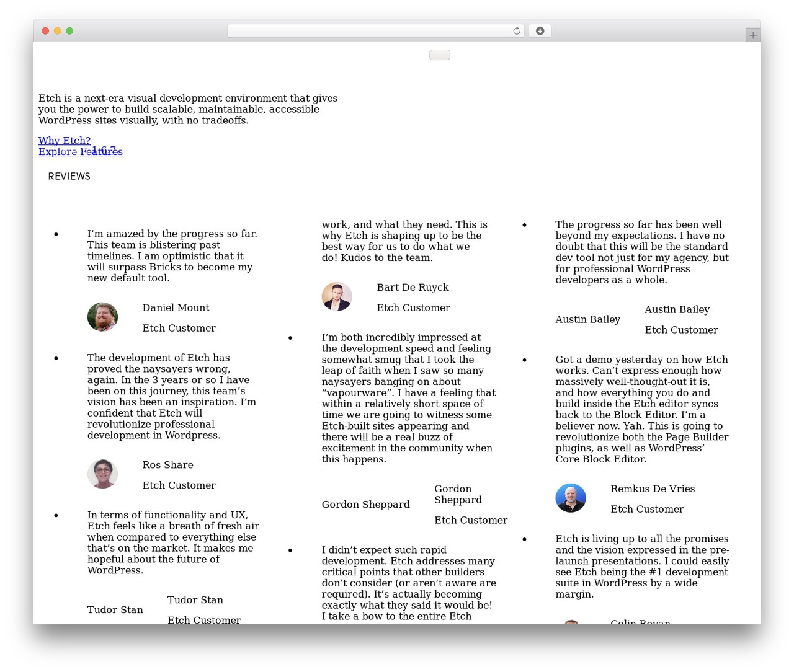The image size is (794, 672).
Task: Click the browser reload icon
Action: tap(516, 31)
